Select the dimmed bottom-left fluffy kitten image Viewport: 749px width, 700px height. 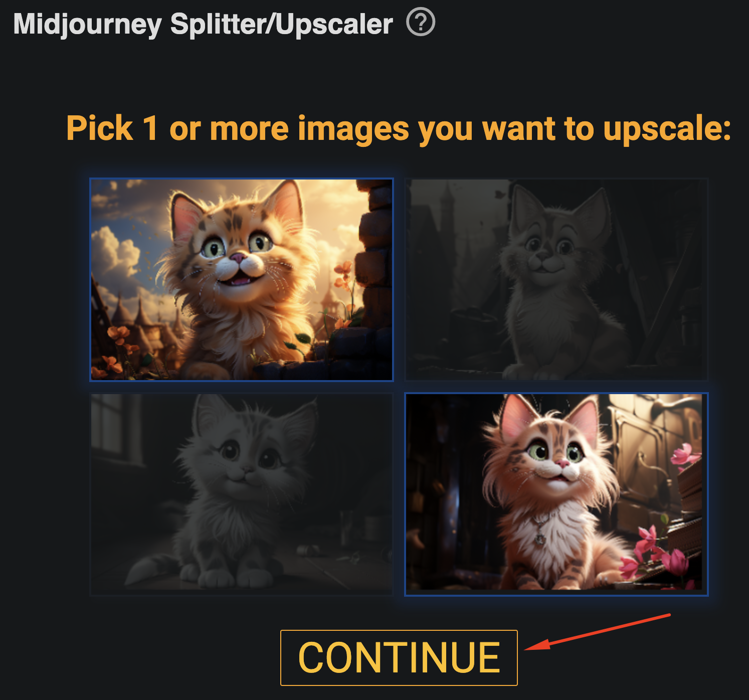pos(242,494)
